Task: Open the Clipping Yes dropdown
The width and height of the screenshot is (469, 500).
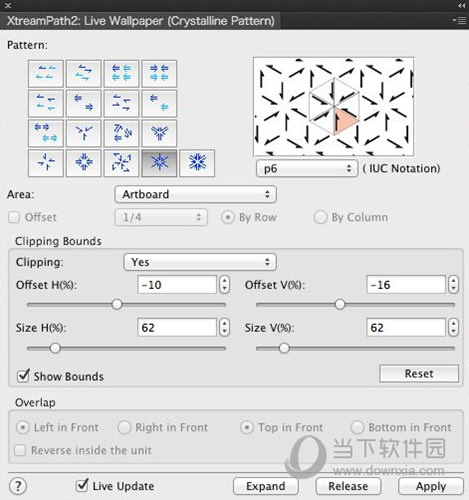Action: (x=200, y=262)
